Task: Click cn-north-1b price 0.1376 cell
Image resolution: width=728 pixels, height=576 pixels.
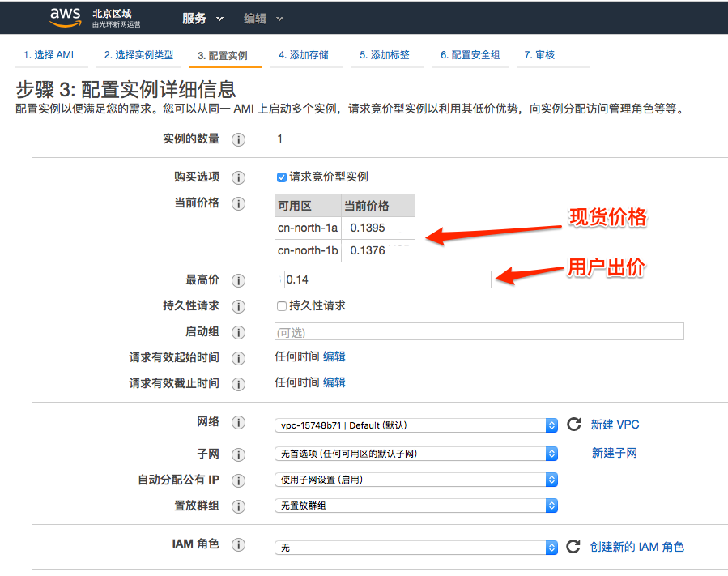Action: coord(378,251)
